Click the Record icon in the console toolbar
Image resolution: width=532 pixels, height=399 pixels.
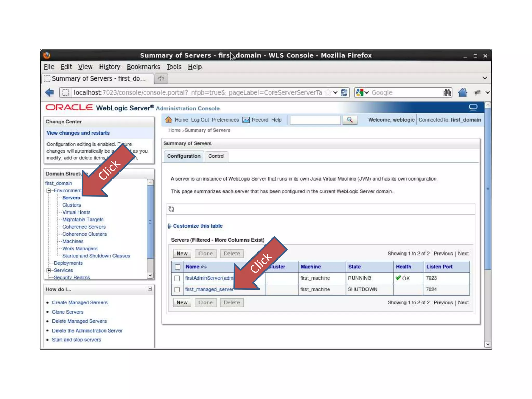tap(246, 120)
